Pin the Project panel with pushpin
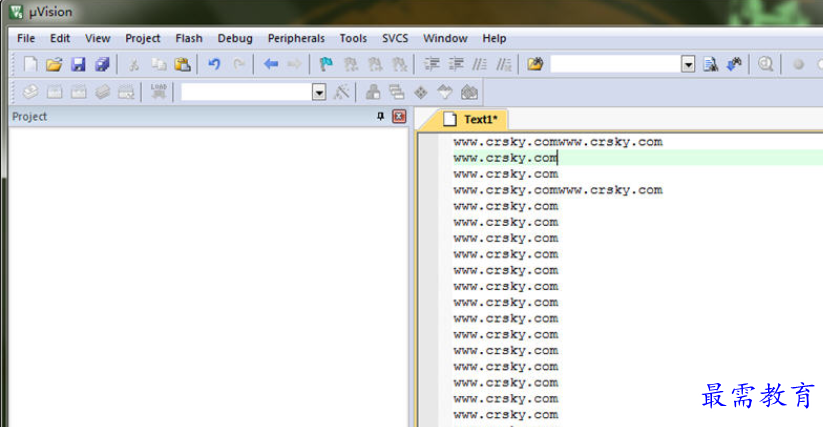The width and height of the screenshot is (823, 427). [x=381, y=116]
